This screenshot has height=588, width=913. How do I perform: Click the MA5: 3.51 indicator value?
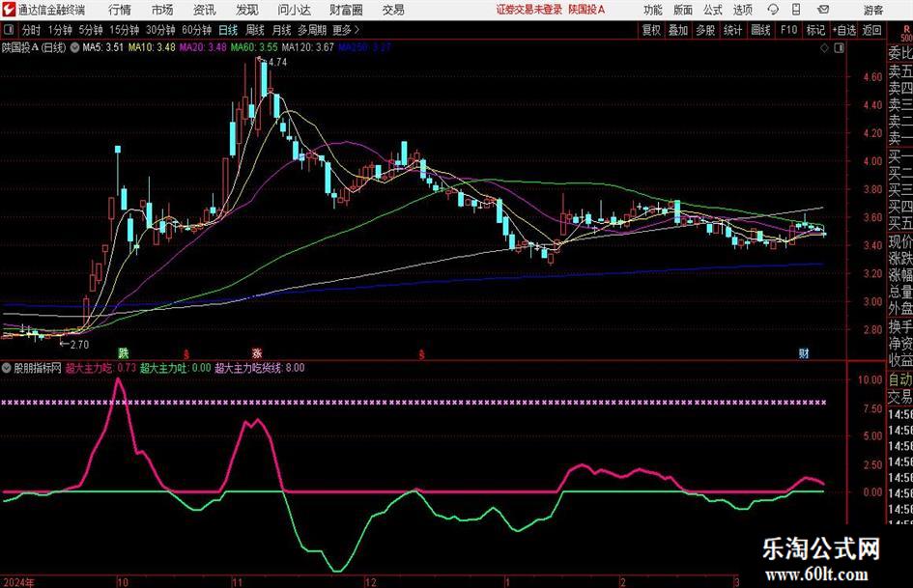coord(102,47)
